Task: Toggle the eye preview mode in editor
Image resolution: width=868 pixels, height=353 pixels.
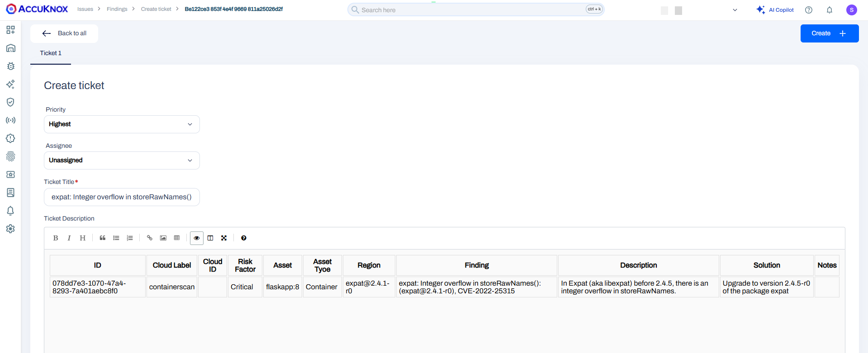Action: point(197,238)
